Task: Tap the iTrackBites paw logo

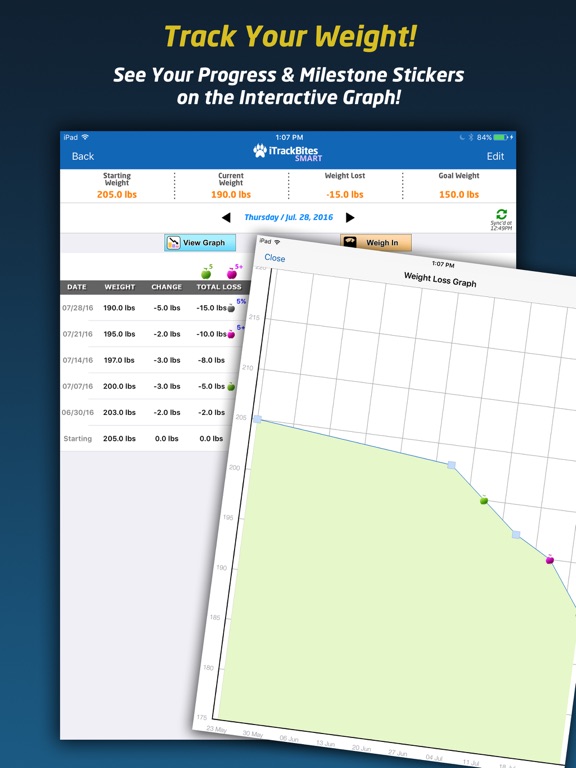Action: coord(260,150)
